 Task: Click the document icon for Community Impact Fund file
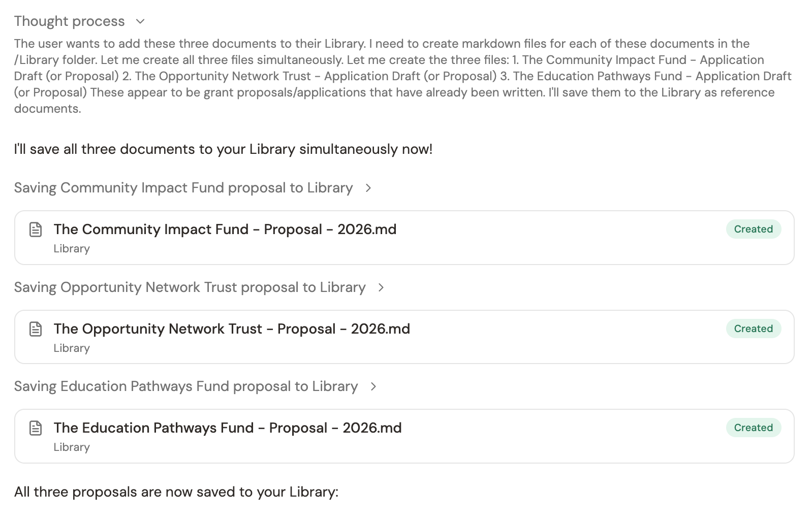tap(36, 230)
